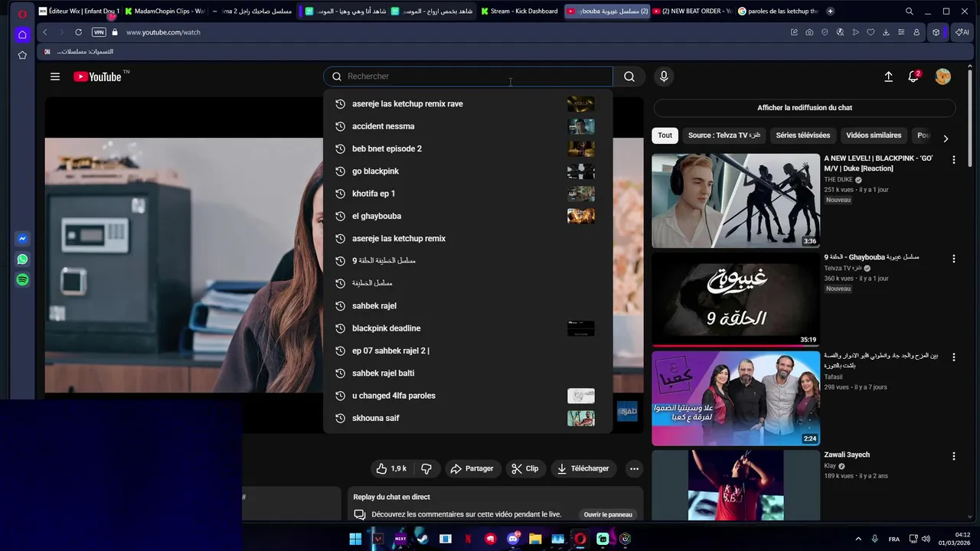Open Steam from taskbar
Screen dimensions: 980x551
pyautogui.click(x=423, y=539)
